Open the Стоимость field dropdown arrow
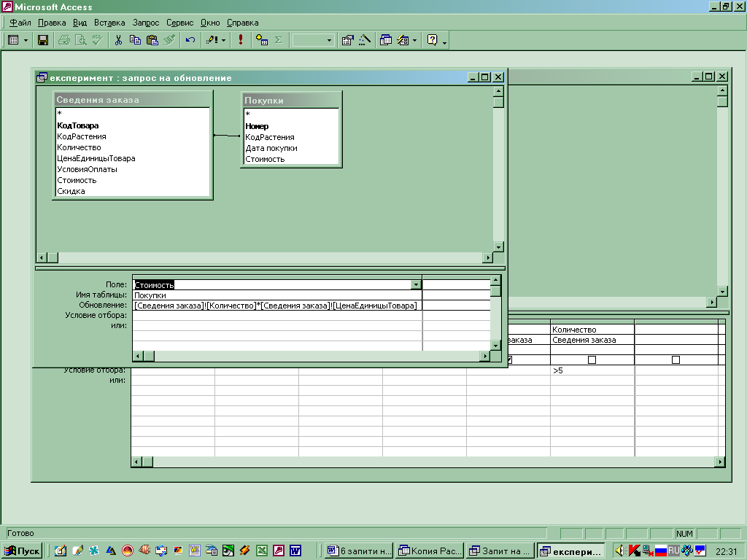Screen dimensions: 747x560 pos(416,285)
